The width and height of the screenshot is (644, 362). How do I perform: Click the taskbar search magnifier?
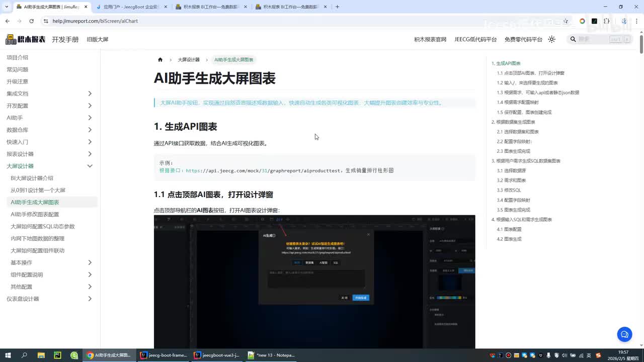click(x=24, y=355)
